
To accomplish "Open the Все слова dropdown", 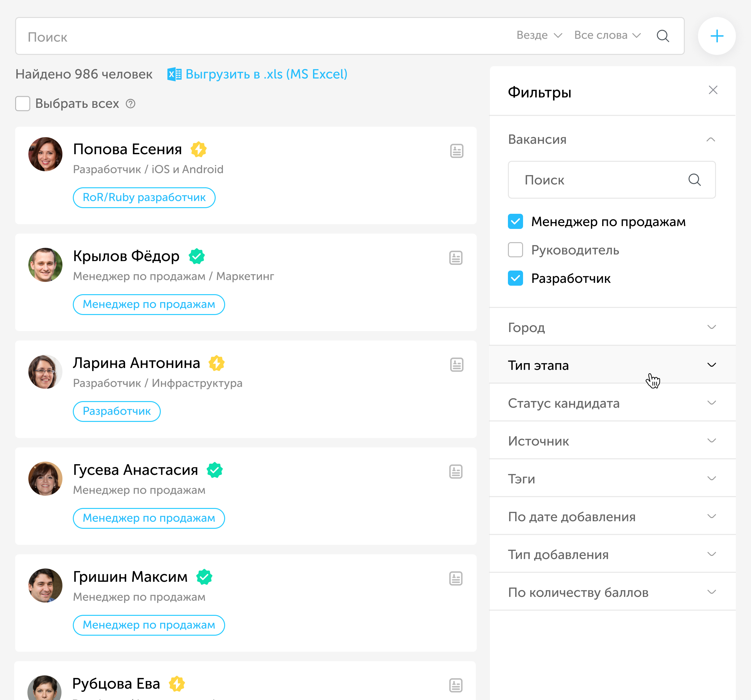I will (607, 35).
